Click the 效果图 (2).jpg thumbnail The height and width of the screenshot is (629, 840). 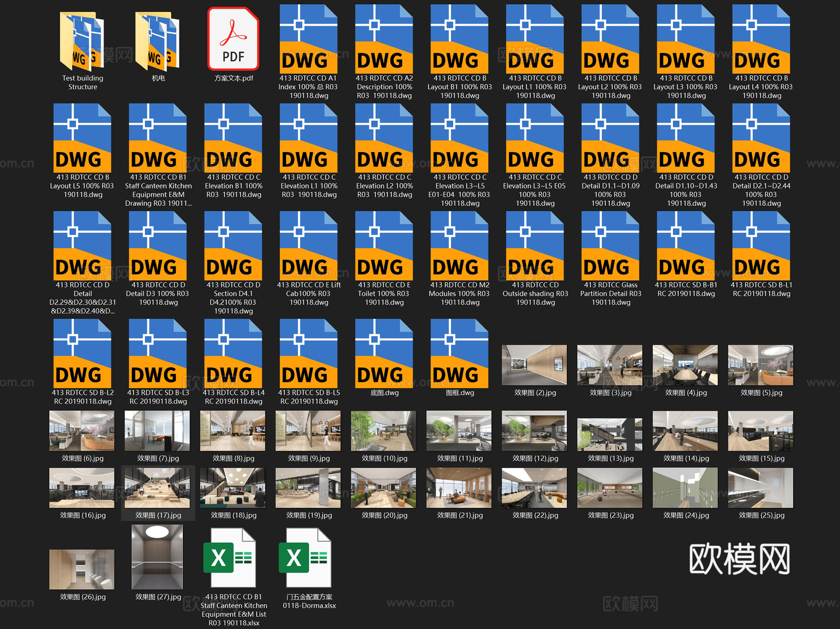click(x=534, y=365)
